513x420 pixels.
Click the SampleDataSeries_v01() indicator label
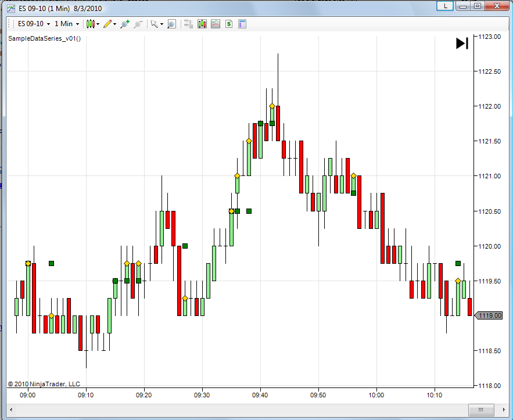click(45, 38)
